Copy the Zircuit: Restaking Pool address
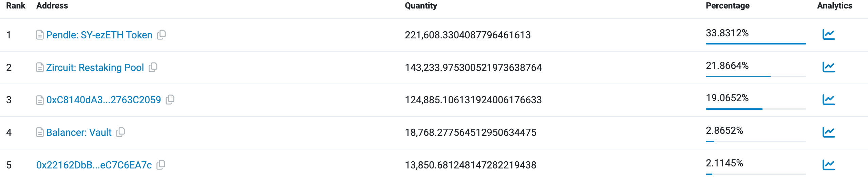 [x=153, y=67]
